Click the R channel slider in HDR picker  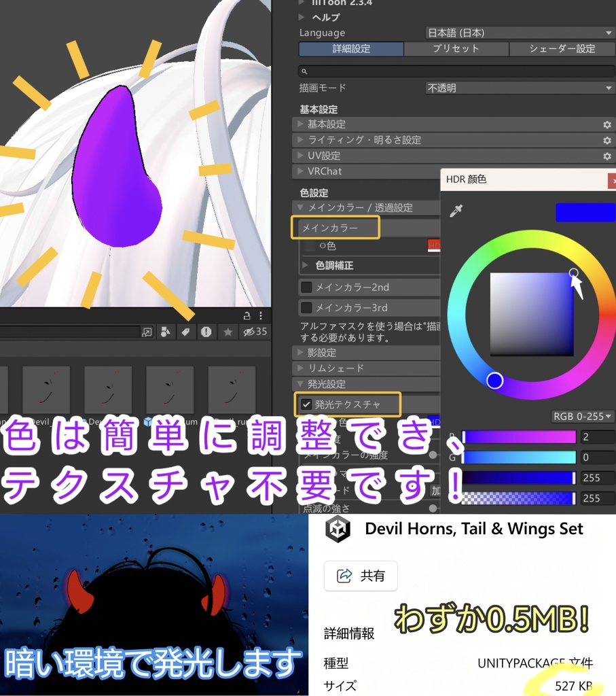click(x=519, y=437)
